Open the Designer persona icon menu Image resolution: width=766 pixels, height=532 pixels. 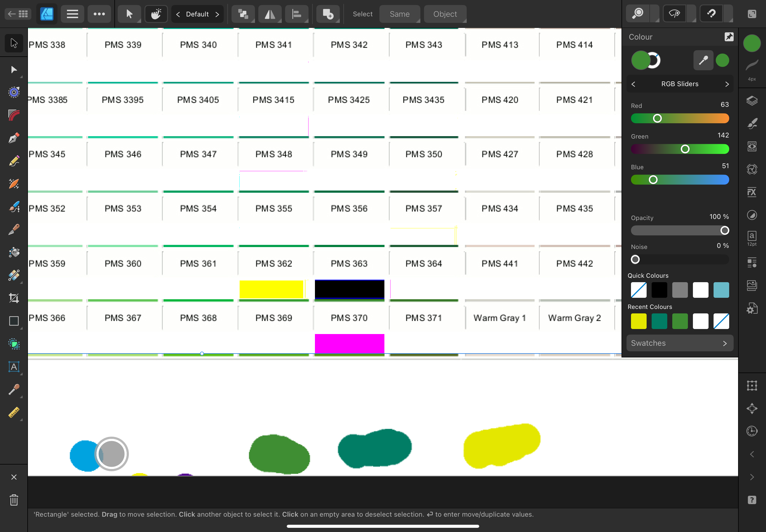47,14
